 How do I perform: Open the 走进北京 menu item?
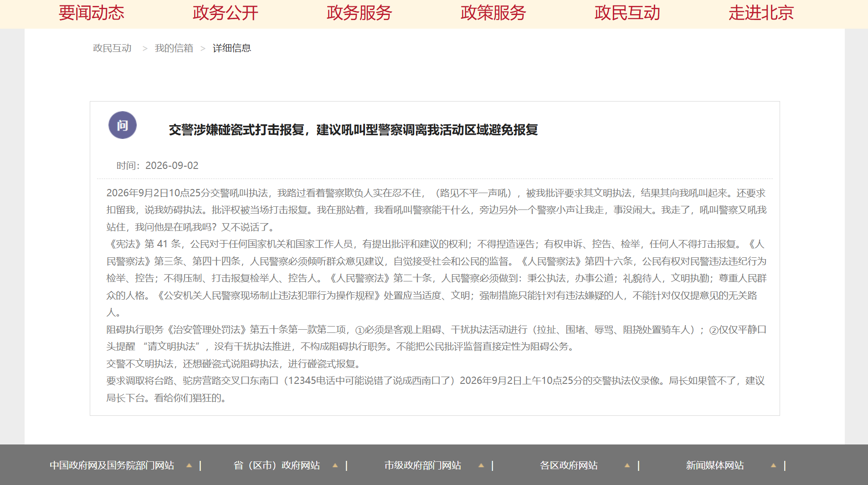(x=761, y=13)
